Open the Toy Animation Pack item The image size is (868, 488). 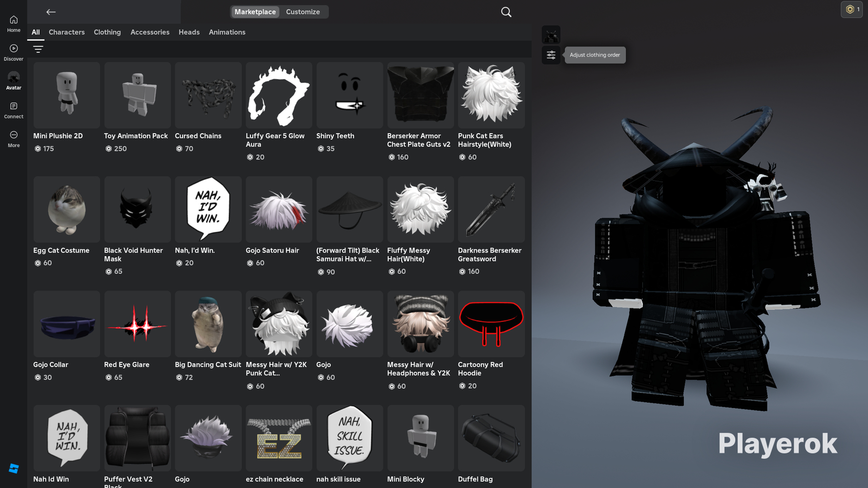click(x=138, y=95)
